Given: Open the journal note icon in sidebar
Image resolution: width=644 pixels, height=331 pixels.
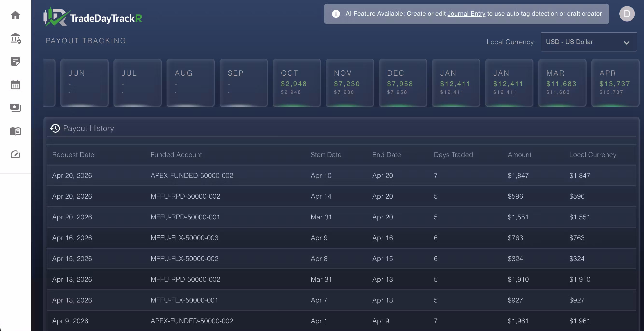Looking at the screenshot, I should [15, 62].
